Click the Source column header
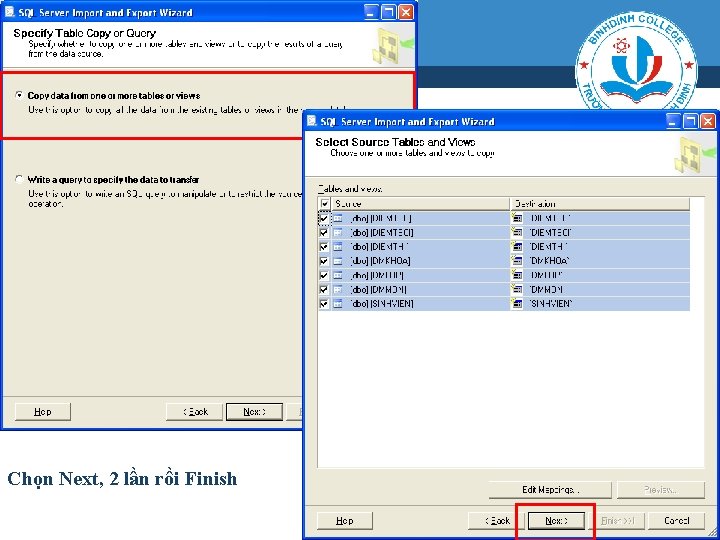The image size is (720, 540). [x=420, y=203]
